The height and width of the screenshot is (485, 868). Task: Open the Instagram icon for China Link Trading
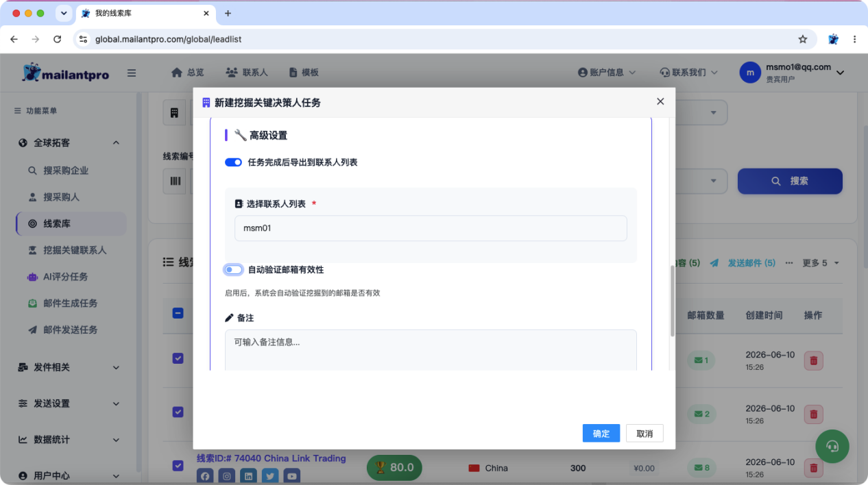click(227, 476)
